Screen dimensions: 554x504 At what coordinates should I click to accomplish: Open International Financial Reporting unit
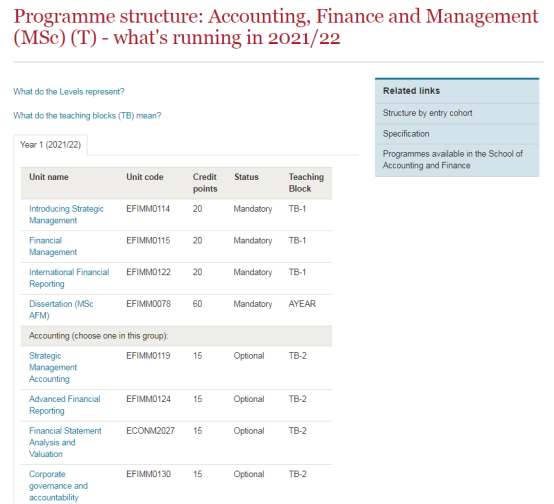coord(69,278)
